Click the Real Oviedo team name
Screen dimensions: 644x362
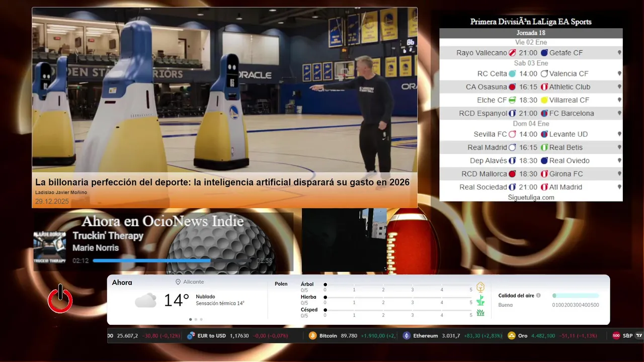[570, 160]
